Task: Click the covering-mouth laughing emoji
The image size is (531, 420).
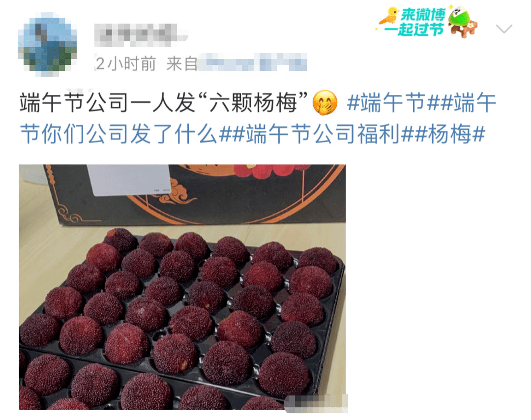Action: (x=324, y=103)
